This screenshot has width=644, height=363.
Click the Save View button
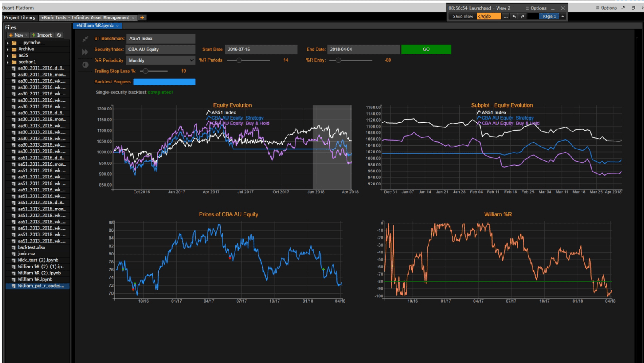(462, 17)
